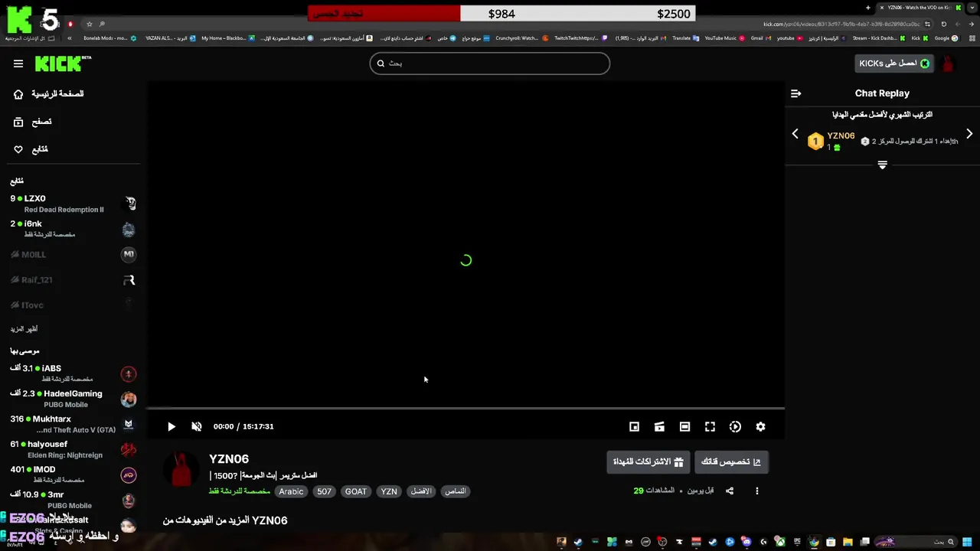The width and height of the screenshot is (980, 551).
Task: Select the 507 tag
Action: click(325, 491)
